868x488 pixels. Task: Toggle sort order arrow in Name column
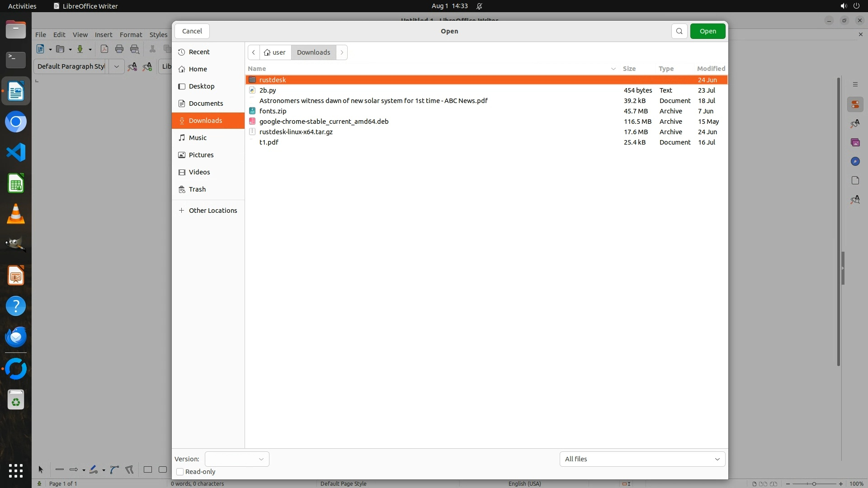[x=613, y=69]
